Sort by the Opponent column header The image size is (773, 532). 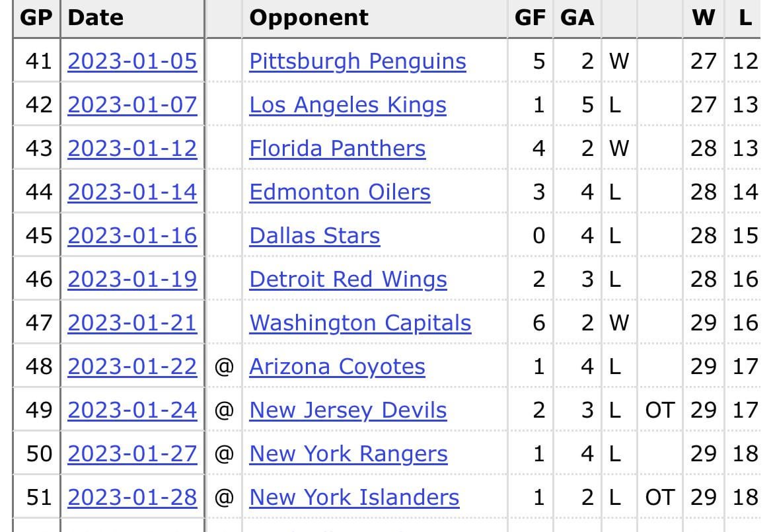(x=309, y=18)
